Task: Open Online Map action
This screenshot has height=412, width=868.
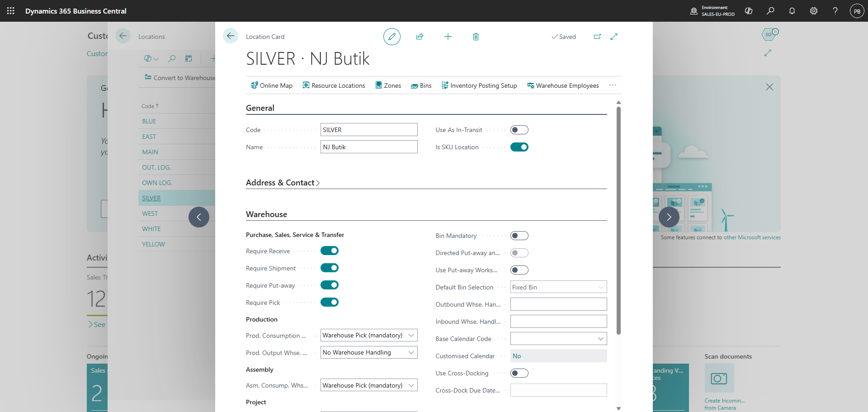Action: pos(272,85)
